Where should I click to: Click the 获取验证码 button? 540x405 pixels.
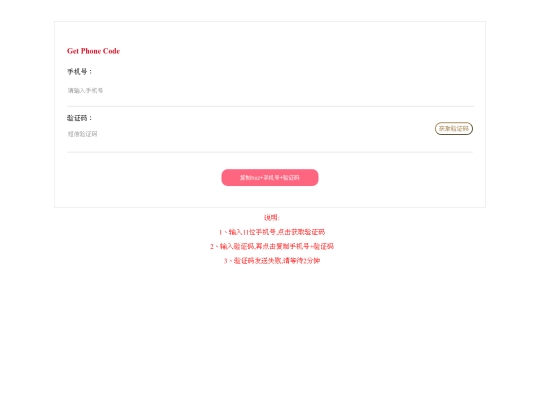(454, 128)
